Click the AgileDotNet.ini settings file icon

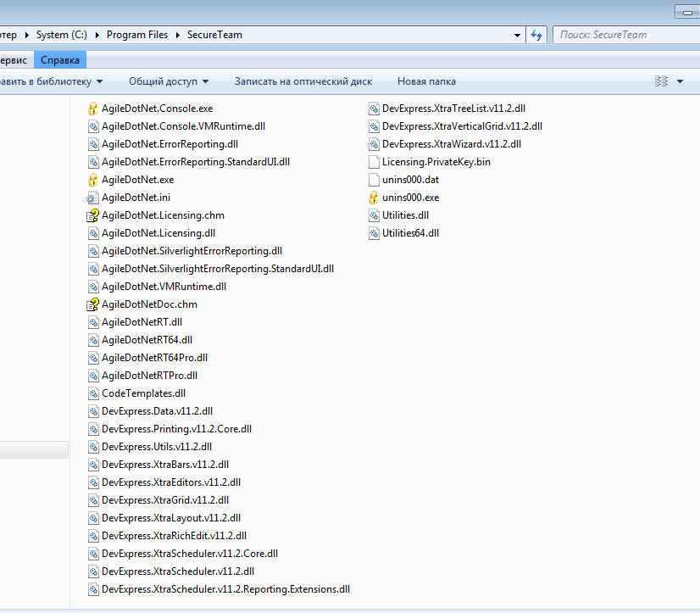tap(93, 198)
